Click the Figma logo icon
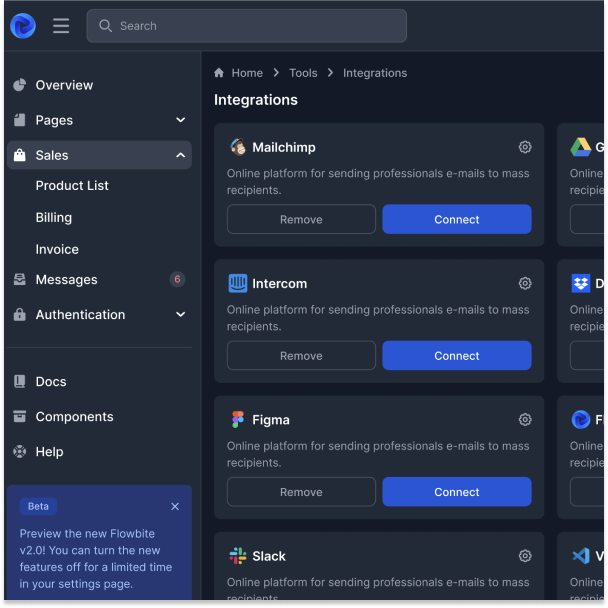This screenshot has width=608, height=608. (238, 420)
